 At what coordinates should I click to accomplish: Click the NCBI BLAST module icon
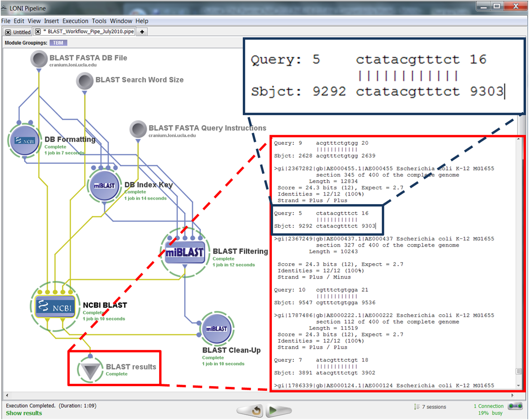coord(55,307)
